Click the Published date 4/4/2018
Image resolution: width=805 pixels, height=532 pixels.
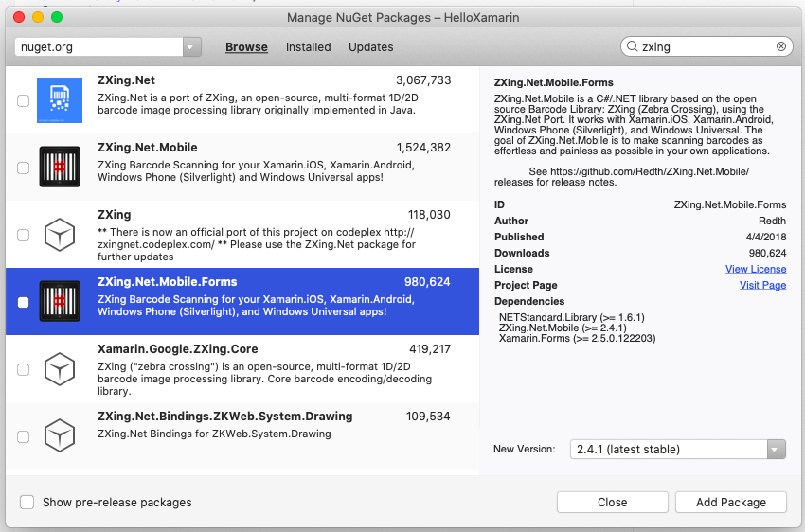coord(766,237)
